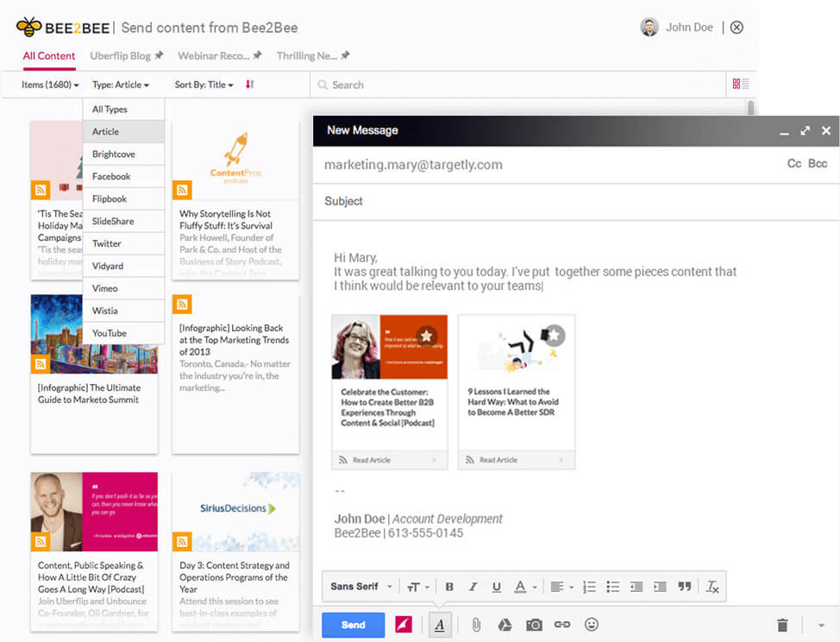Open the text alignment dropdown
This screenshot has height=642, width=840.
click(x=562, y=587)
